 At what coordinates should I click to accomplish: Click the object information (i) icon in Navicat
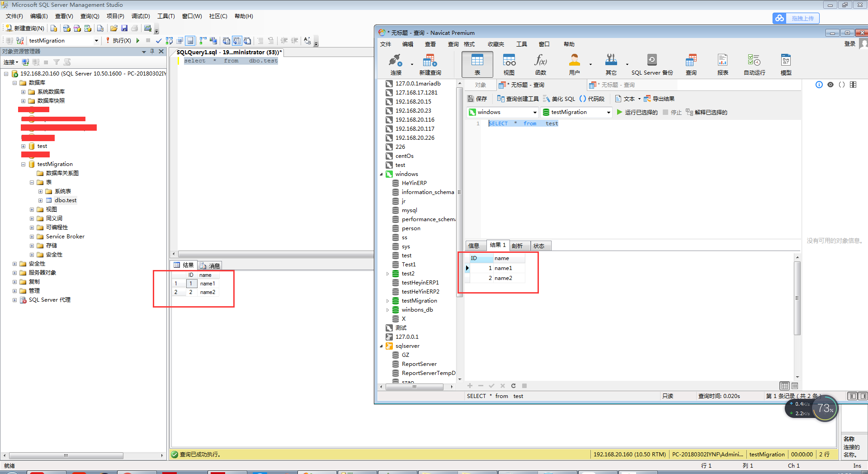point(819,85)
